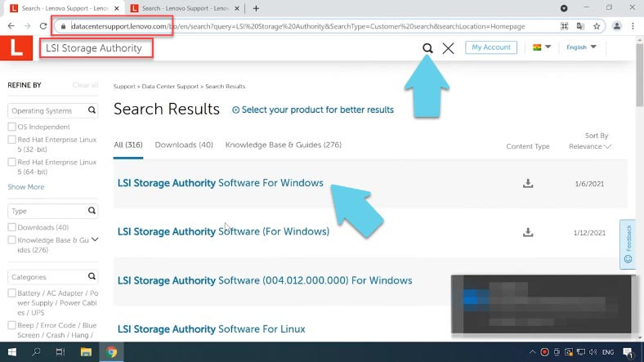Reload the page with refresh icon
Screen dimensions: 644x362
point(43,26)
